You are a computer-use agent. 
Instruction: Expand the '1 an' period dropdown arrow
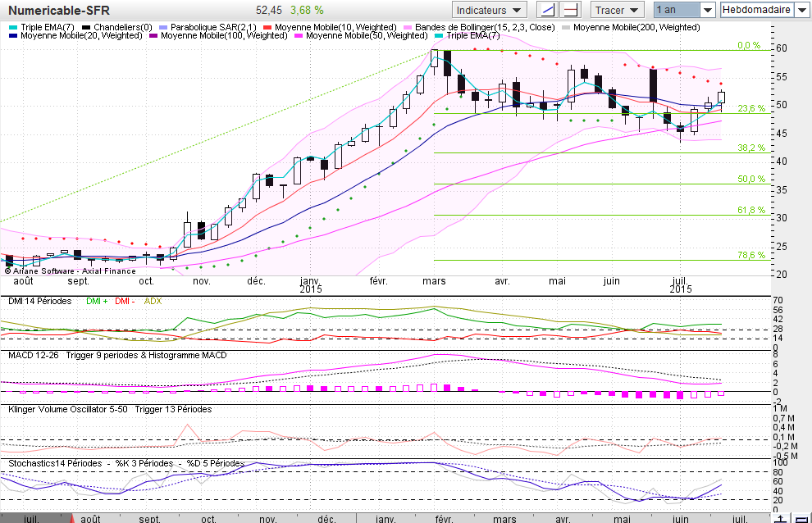click(708, 10)
